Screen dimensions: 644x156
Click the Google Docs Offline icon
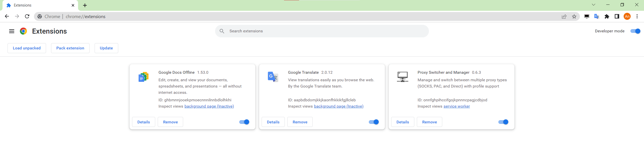tap(143, 77)
